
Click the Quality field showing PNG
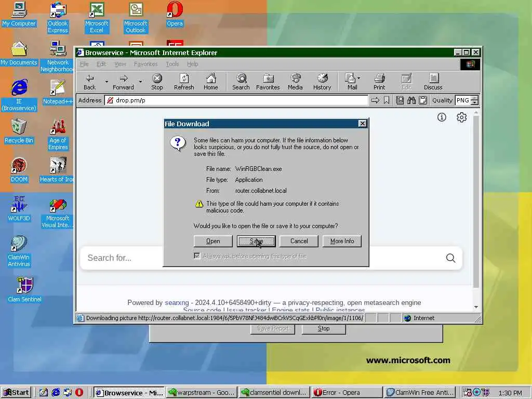coord(463,100)
